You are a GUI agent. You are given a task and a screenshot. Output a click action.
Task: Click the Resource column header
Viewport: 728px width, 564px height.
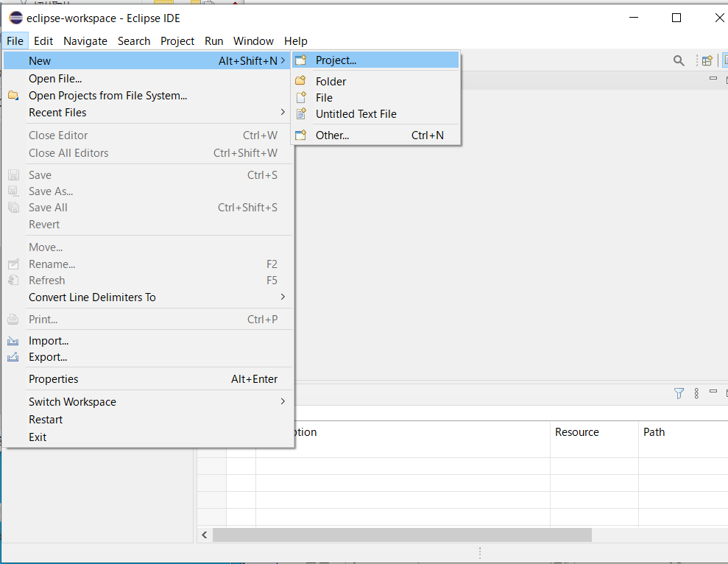594,432
